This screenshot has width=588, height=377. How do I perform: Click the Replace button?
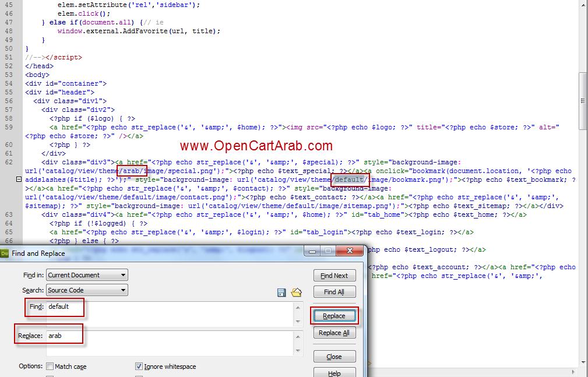334,316
